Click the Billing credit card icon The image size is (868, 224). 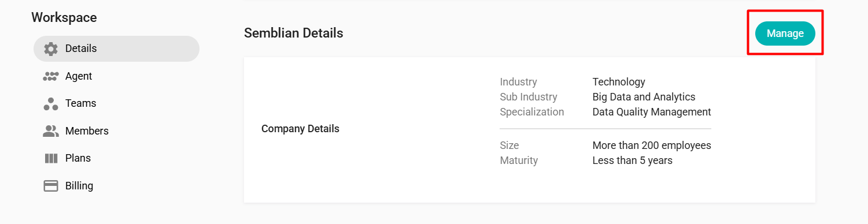point(51,186)
